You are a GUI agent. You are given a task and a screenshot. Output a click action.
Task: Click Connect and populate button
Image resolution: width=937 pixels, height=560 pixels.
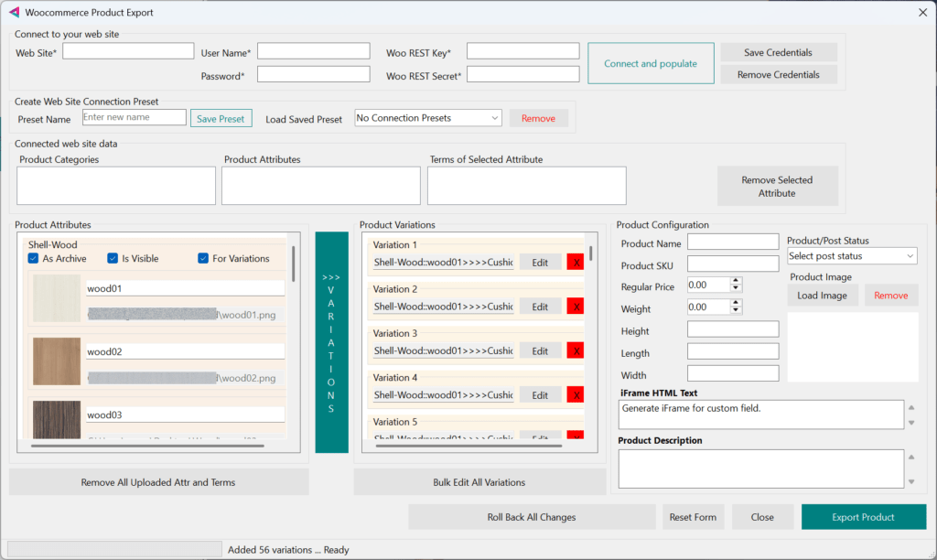point(651,64)
